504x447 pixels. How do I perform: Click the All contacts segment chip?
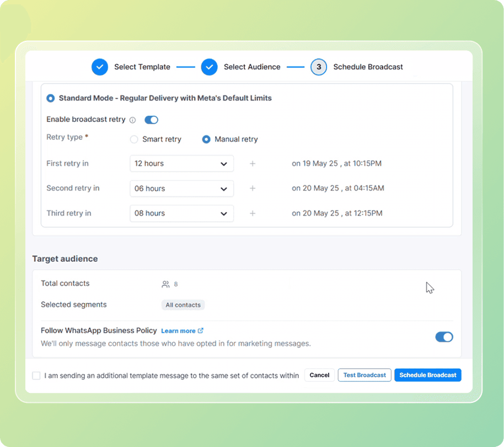183,305
